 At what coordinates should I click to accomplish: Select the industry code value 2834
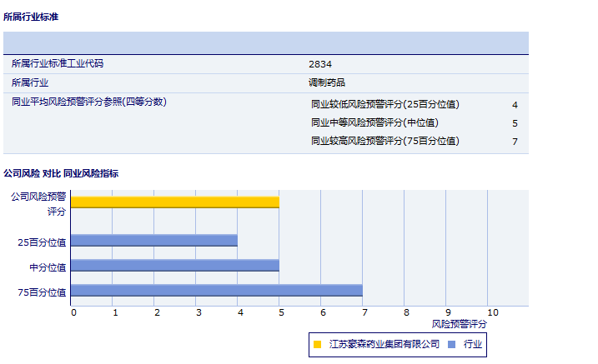pyautogui.click(x=320, y=64)
